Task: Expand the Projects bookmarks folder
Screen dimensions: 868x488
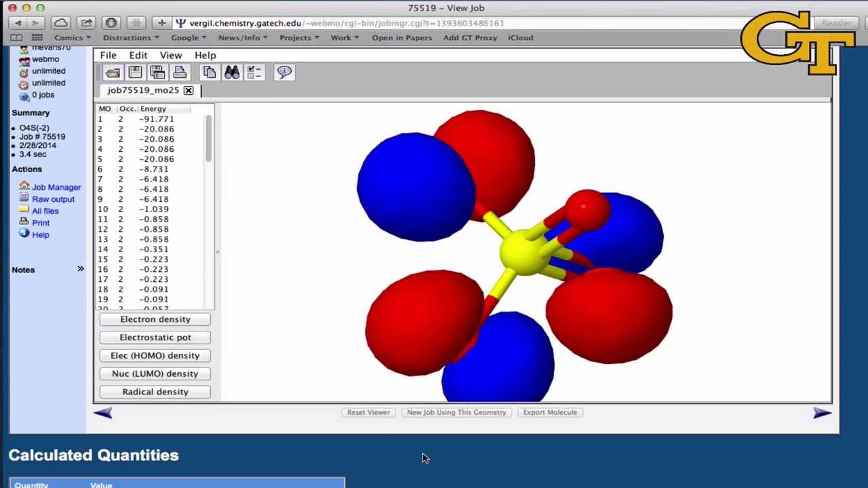Action: tap(300, 38)
